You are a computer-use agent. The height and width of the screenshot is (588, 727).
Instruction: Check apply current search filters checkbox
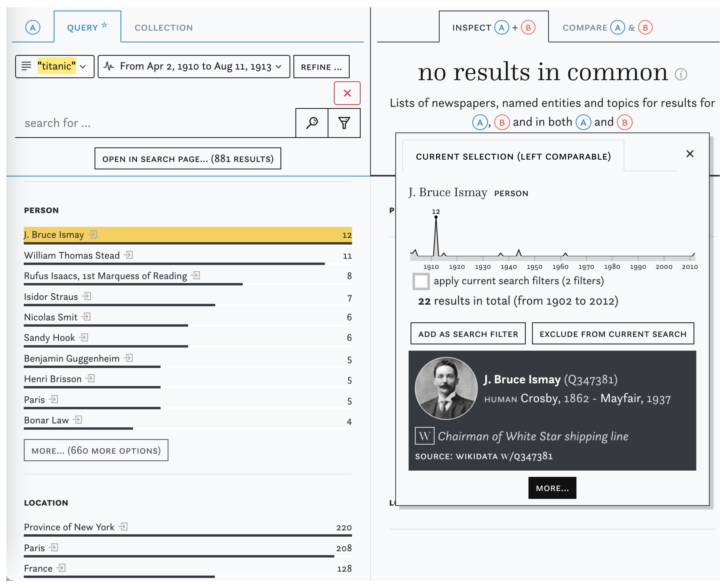421,281
